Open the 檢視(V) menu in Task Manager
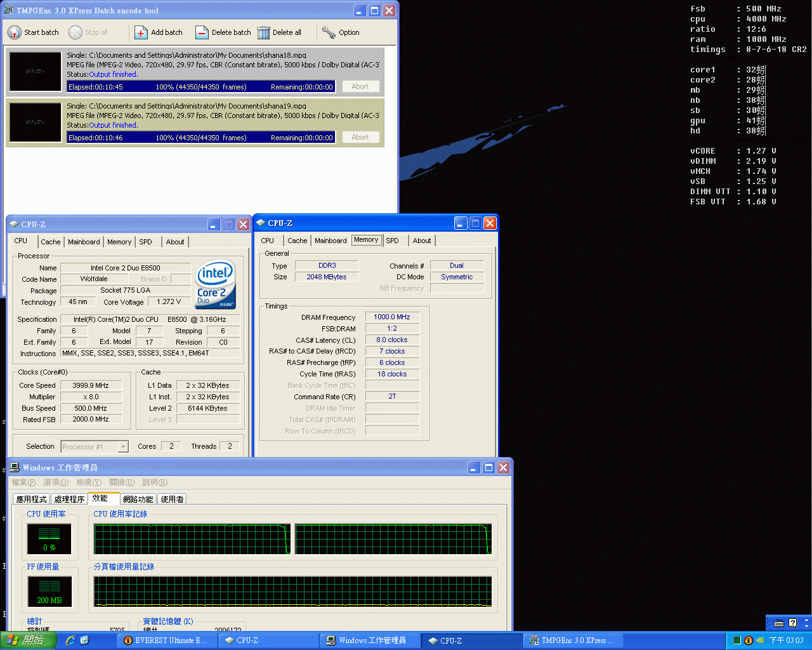This screenshot has height=650, width=812. tap(89, 482)
